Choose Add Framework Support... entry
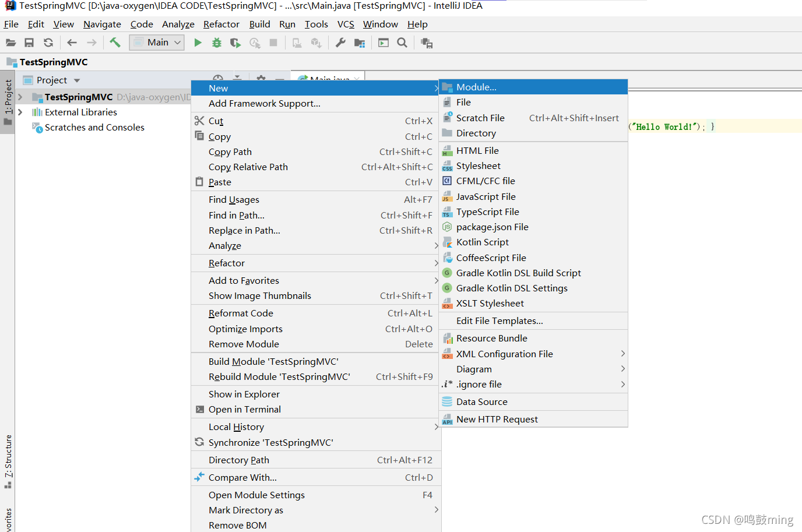Image resolution: width=802 pixels, height=532 pixels. [316, 103]
